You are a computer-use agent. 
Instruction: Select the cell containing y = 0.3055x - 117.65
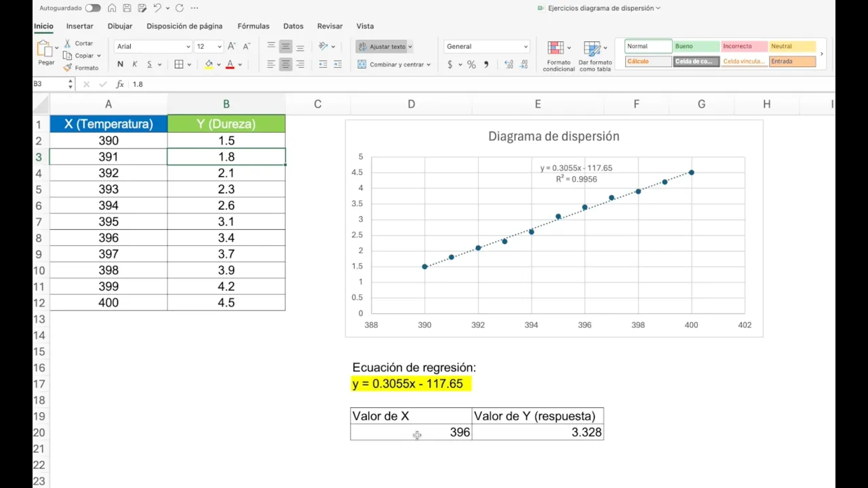pos(411,384)
